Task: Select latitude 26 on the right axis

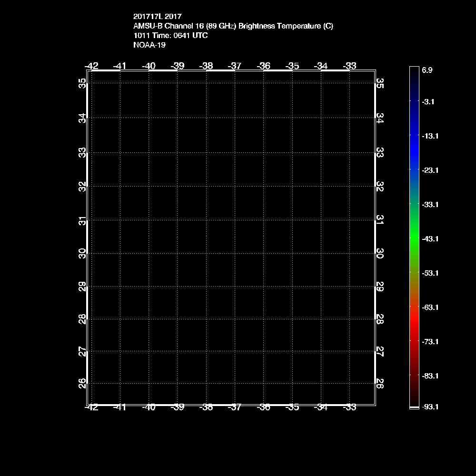Action: click(380, 383)
